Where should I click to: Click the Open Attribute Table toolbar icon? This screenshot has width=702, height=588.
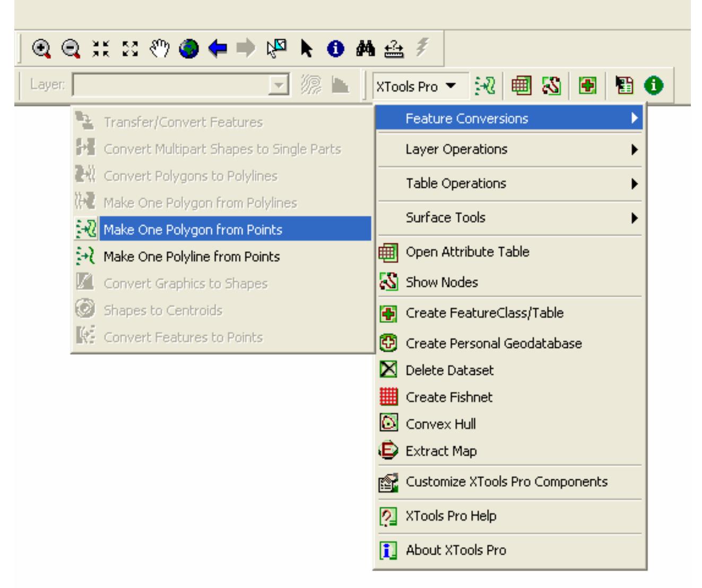pyautogui.click(x=522, y=85)
